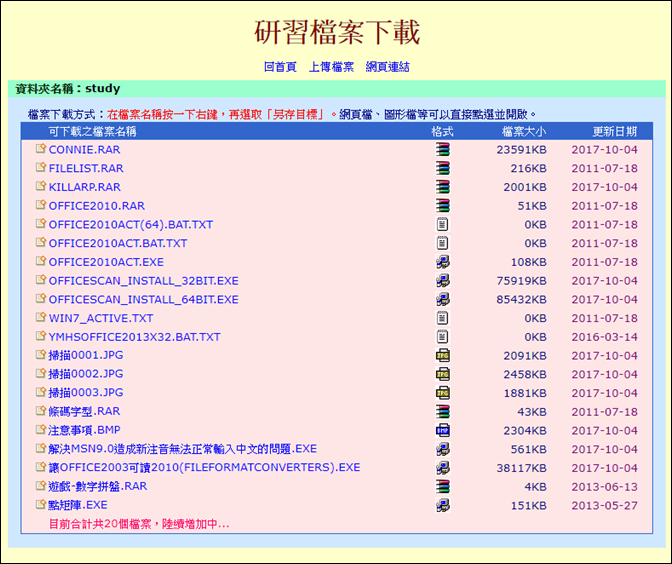
Task: Click RAR format icon for CONNIE.RAR
Action: [443, 150]
